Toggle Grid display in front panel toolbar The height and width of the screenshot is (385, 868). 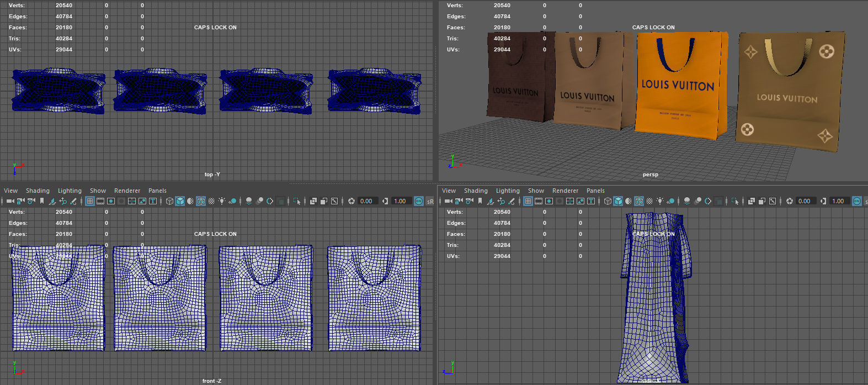click(90, 201)
